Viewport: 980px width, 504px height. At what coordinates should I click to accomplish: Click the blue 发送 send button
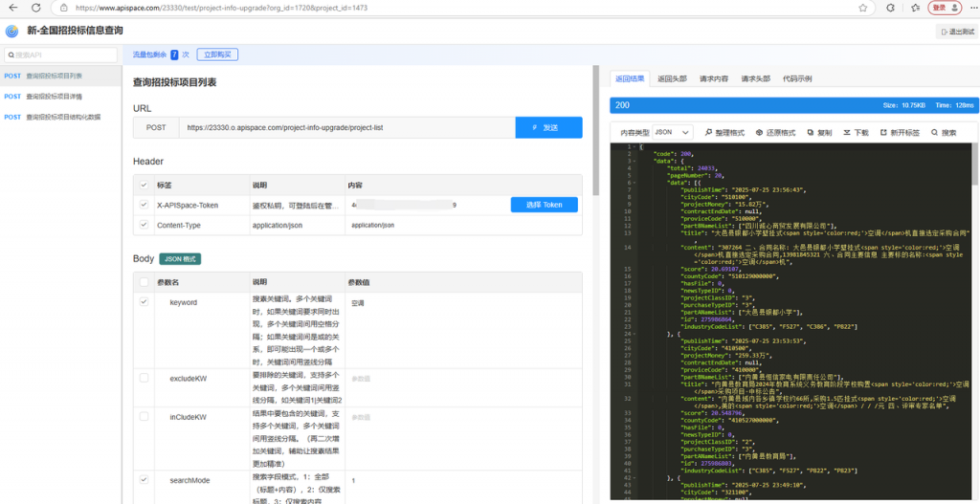point(547,127)
